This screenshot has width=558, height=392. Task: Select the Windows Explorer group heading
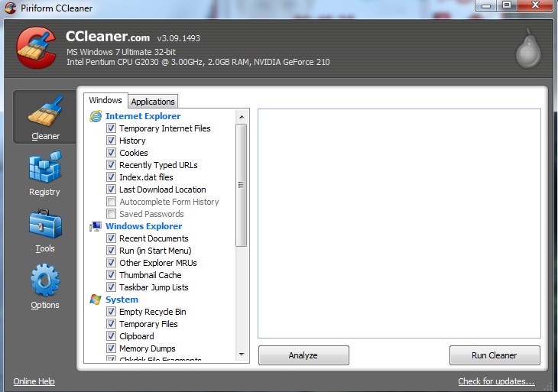pos(144,226)
